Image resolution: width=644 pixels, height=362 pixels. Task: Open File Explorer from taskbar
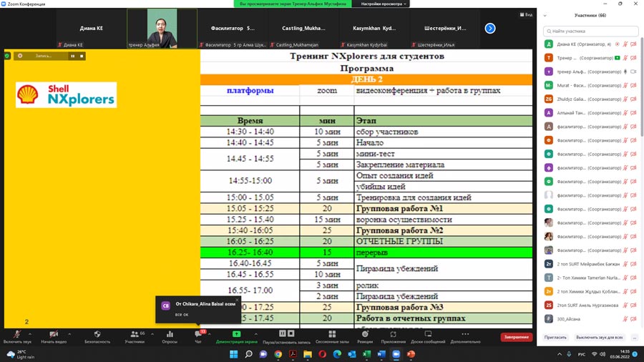click(x=308, y=354)
